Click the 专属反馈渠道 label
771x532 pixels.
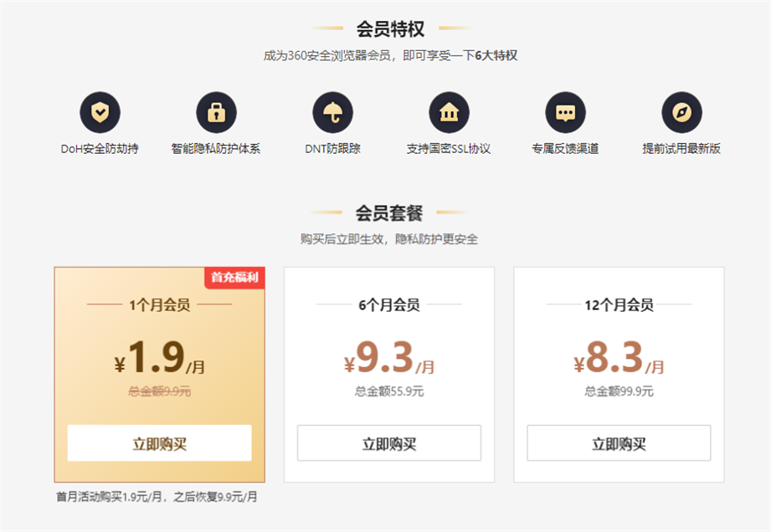565,149
